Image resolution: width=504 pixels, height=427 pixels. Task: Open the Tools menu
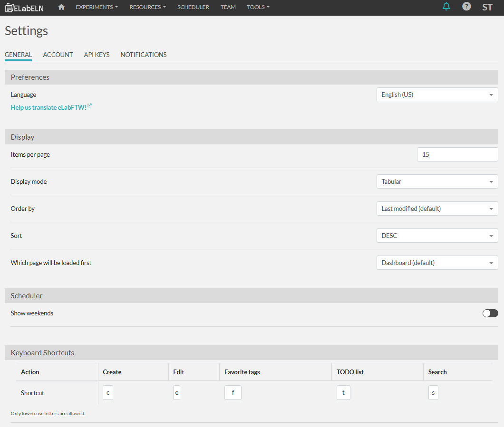[x=258, y=7]
